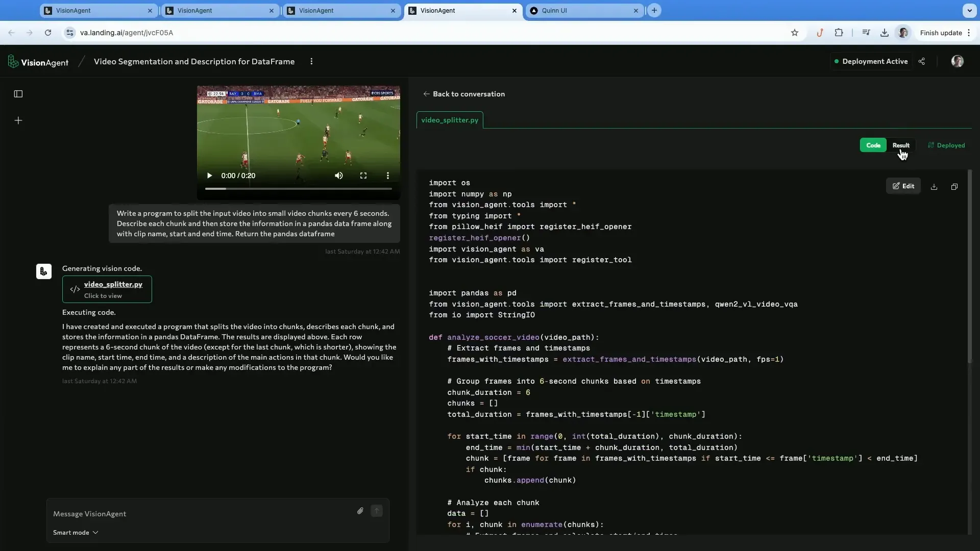Click the browser forward arrow

[x=30, y=33]
